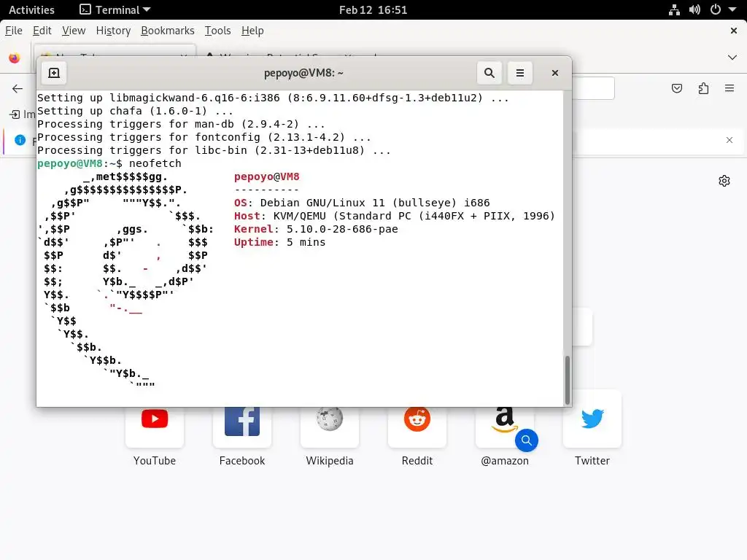The image size is (747, 560).
Task: Click the volume speaker icon in the top bar
Action: pyautogui.click(x=694, y=9)
